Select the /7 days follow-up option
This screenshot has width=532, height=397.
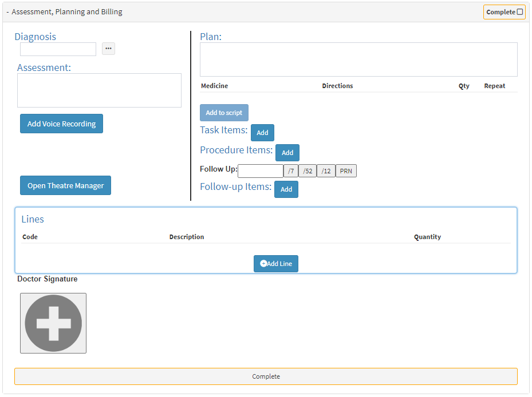click(291, 171)
